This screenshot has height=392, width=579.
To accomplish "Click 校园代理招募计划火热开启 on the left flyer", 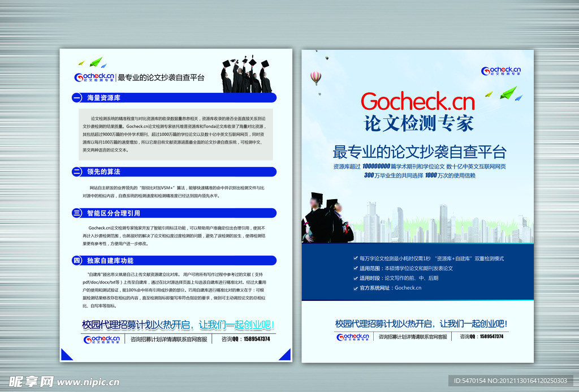I will 136,325.
